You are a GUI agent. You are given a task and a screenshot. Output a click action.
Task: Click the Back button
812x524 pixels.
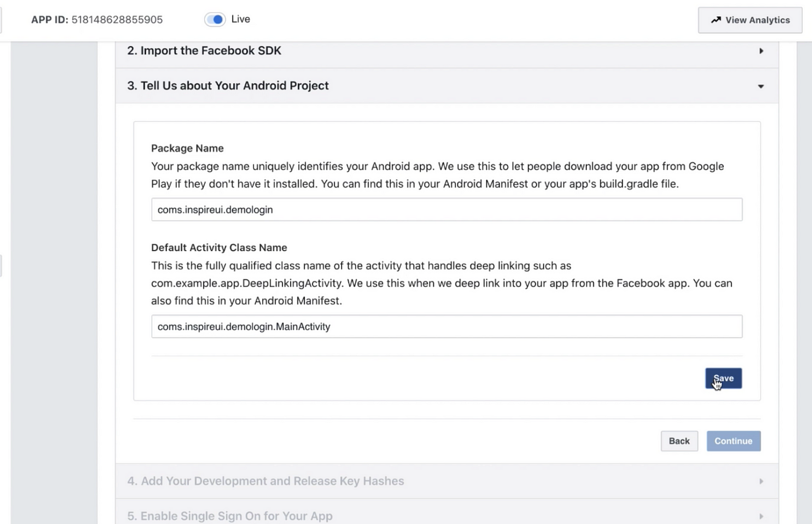coord(679,441)
